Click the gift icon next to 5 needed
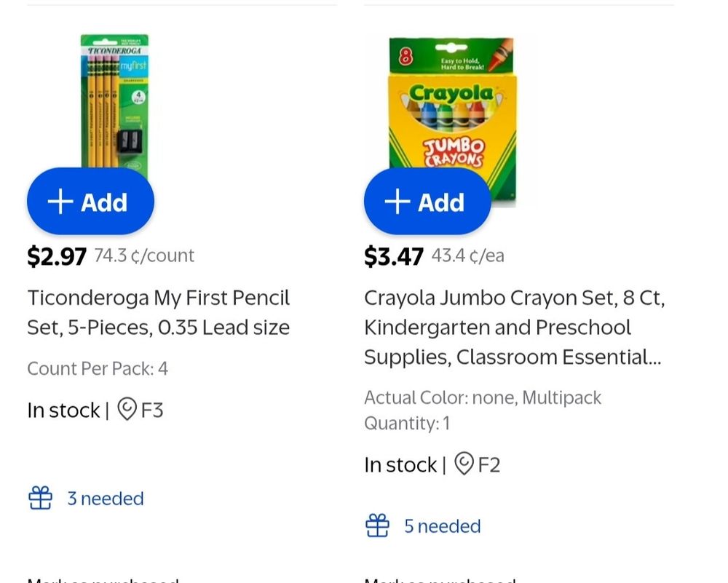The width and height of the screenshot is (728, 583). coord(377,526)
